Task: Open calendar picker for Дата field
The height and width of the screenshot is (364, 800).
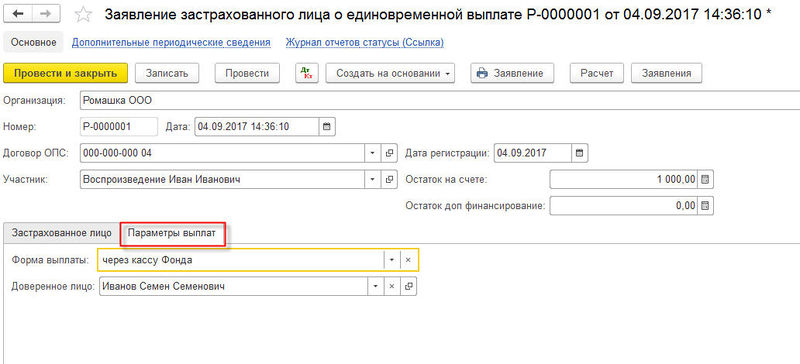Action: click(x=327, y=126)
